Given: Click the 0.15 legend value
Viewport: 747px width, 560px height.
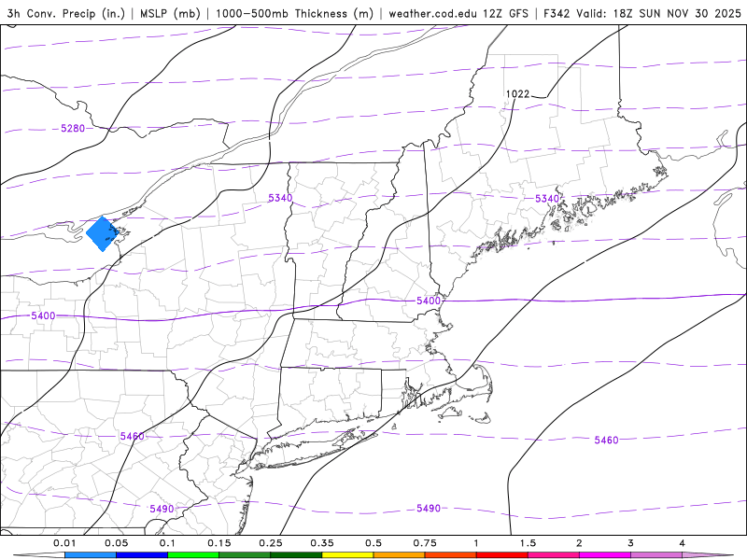Looking at the screenshot, I should pyautogui.click(x=219, y=543).
